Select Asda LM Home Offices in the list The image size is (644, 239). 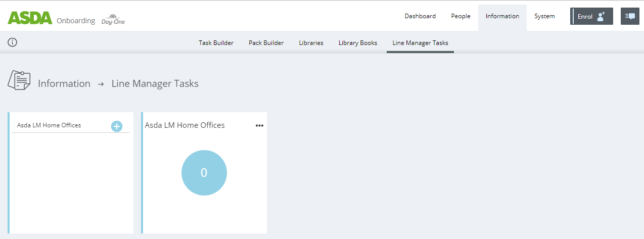point(49,125)
